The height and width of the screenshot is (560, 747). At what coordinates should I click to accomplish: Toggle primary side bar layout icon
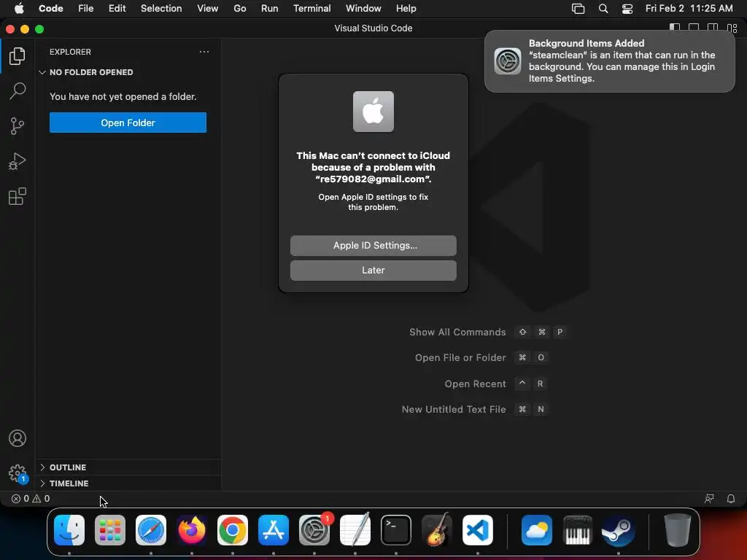click(x=675, y=28)
